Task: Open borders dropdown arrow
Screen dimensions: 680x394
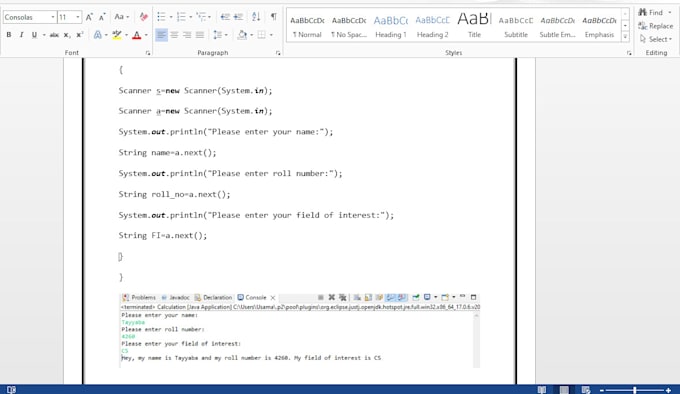Action: (271, 35)
